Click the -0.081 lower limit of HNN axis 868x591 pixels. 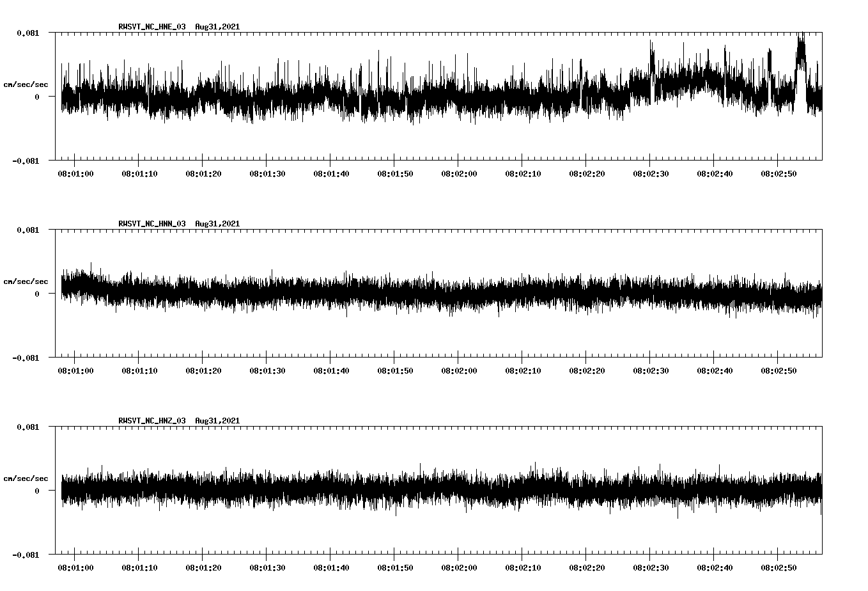pyautogui.click(x=26, y=358)
